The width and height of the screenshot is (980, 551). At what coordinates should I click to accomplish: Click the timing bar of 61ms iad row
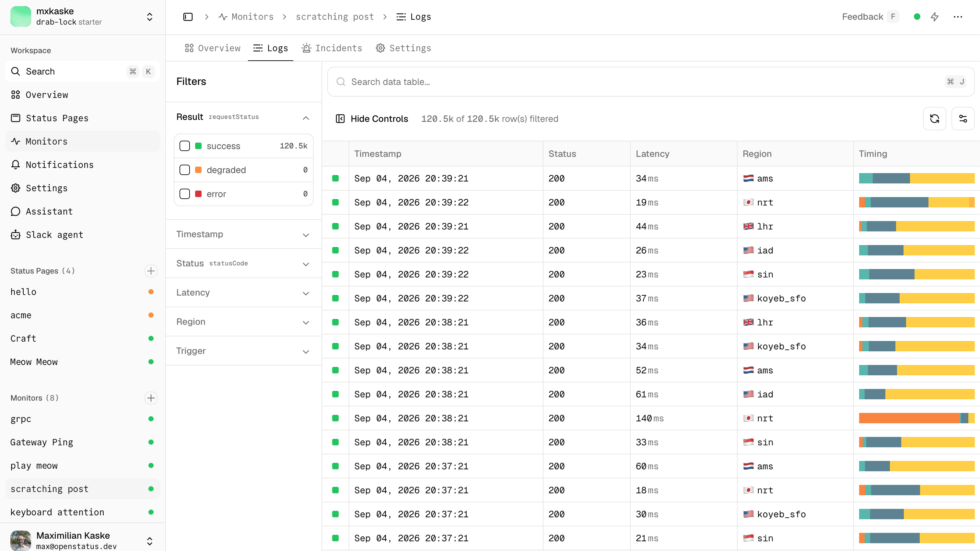coord(916,394)
